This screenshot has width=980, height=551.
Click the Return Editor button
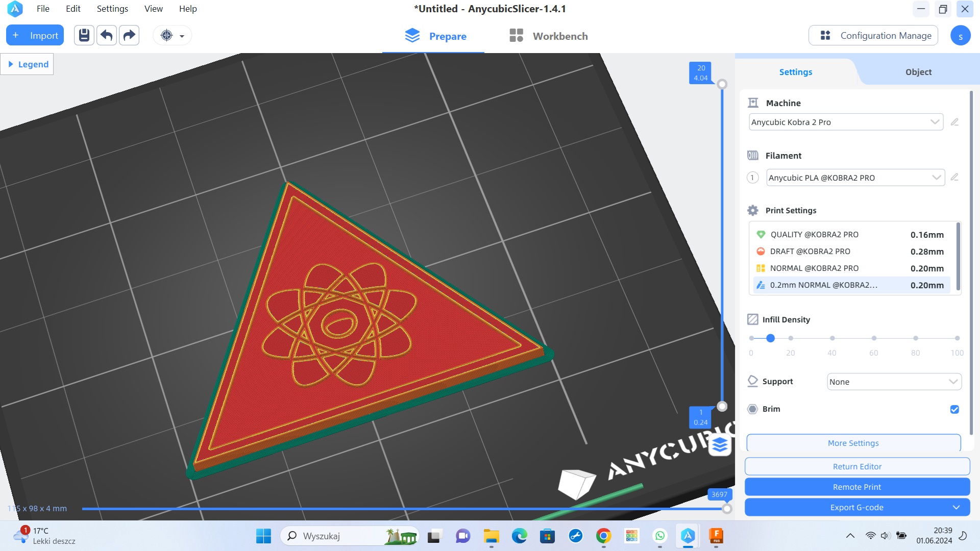856,466
